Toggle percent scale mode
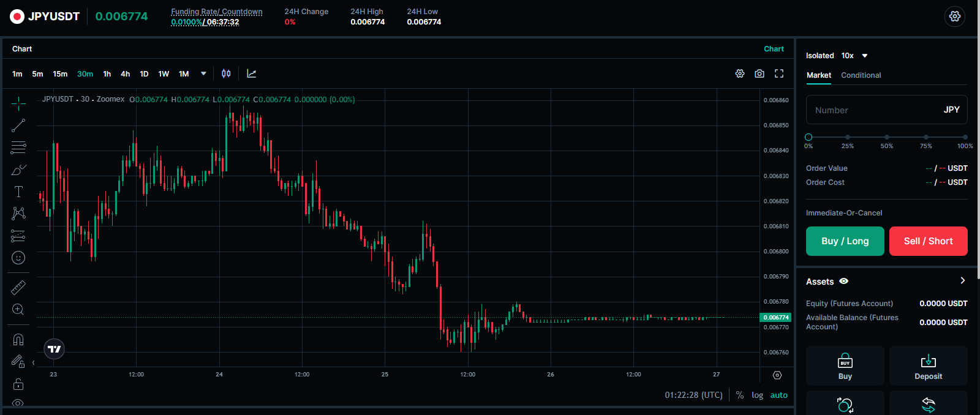The height and width of the screenshot is (415, 980). click(x=740, y=395)
